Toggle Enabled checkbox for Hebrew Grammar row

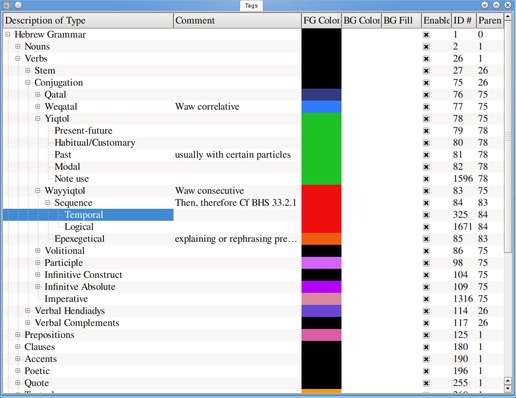[426, 35]
